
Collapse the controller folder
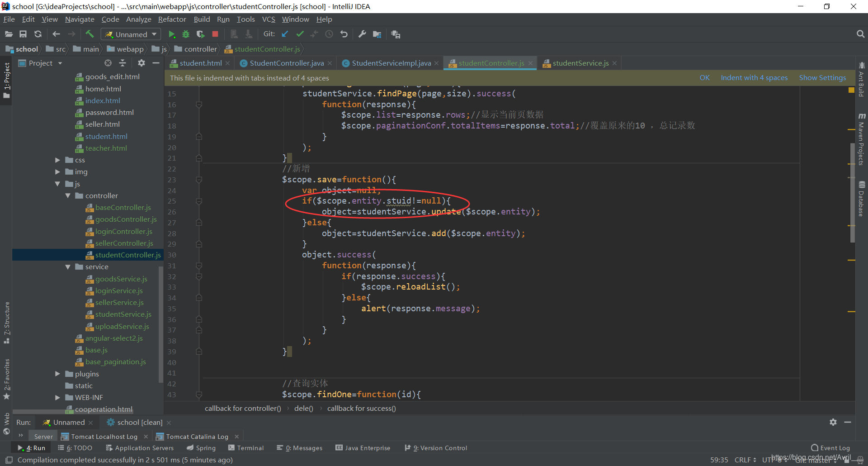tap(68, 195)
